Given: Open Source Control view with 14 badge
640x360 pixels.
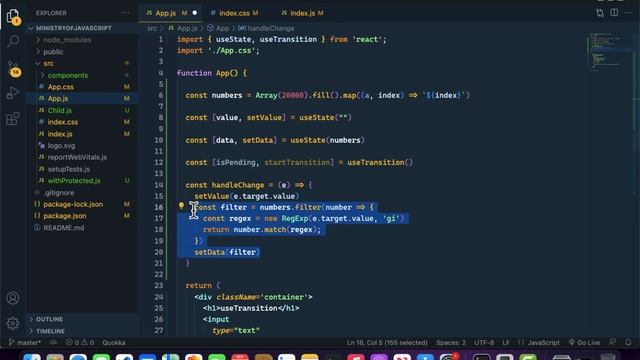Looking at the screenshot, I should (x=13, y=68).
